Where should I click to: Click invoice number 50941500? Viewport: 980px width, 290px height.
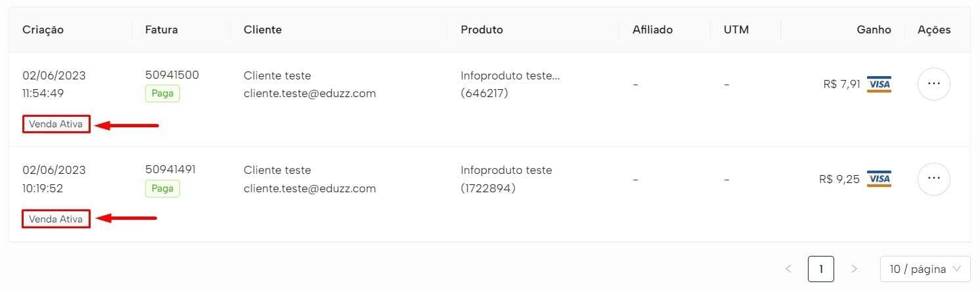click(172, 75)
